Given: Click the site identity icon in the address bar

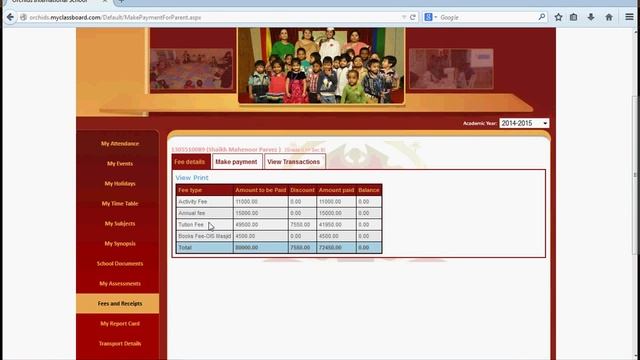Looking at the screenshot, I should 23,17.
